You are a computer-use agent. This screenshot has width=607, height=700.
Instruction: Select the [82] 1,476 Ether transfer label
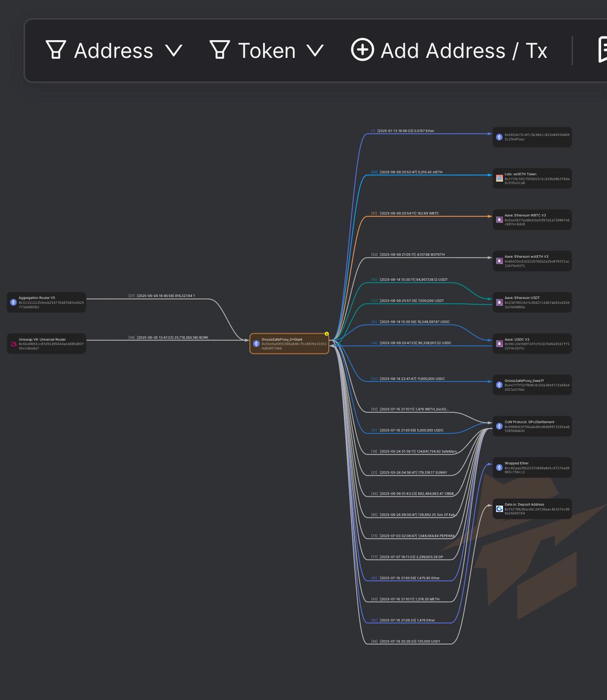coord(403,620)
